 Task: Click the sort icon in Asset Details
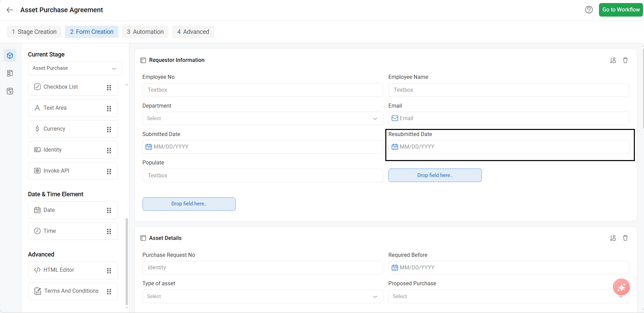pos(613,238)
